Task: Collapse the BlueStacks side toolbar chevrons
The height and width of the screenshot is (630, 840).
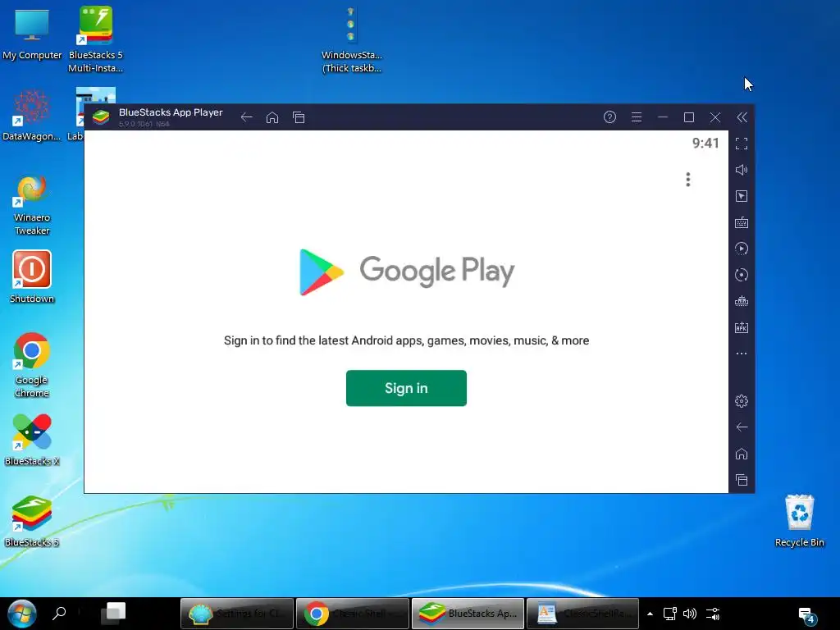Action: [742, 117]
